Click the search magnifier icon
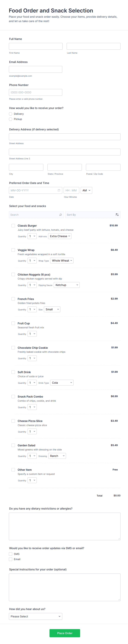The image size is (128, 644). 60,215
